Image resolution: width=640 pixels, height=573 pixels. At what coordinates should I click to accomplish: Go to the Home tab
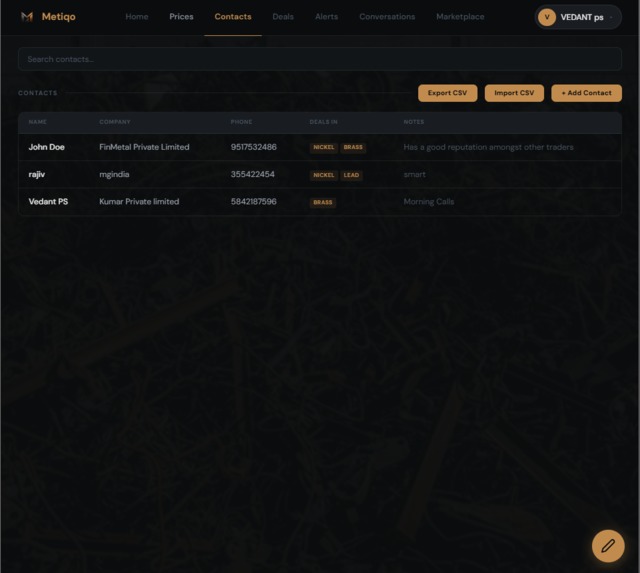(x=137, y=17)
